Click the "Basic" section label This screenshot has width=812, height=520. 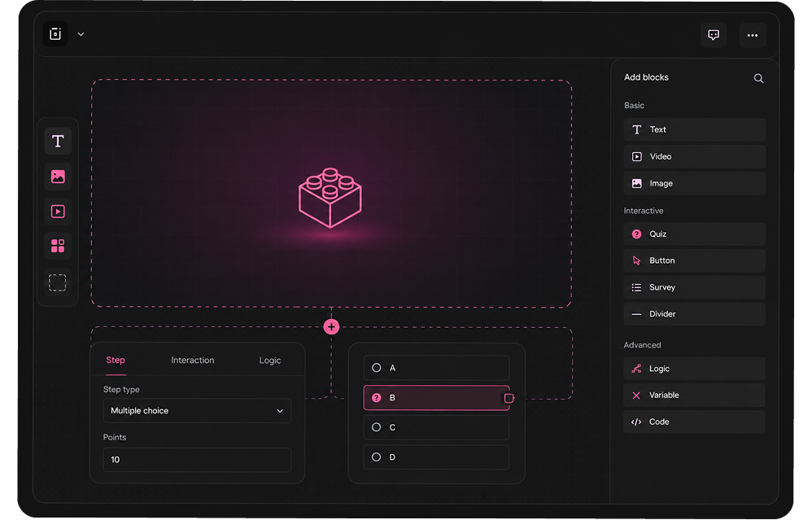click(634, 105)
